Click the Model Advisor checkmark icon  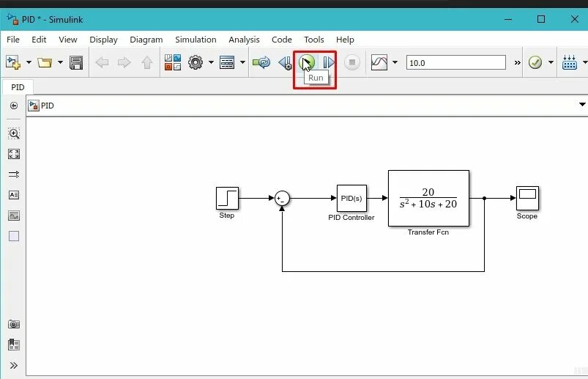[535, 62]
